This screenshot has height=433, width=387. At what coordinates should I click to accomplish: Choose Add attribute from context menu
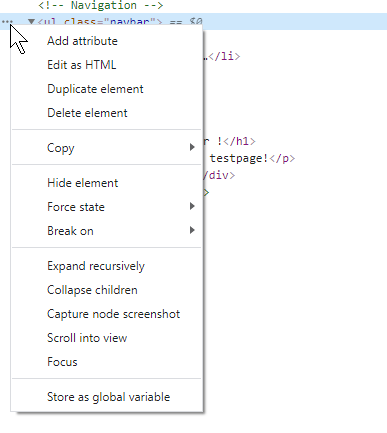107,41
